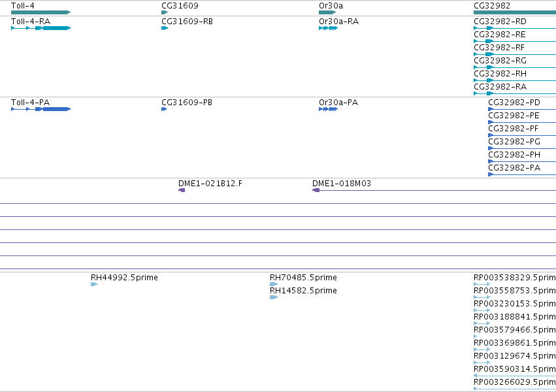Click the RH14582.5prime label
The width and height of the screenshot is (556, 392).
point(303,291)
